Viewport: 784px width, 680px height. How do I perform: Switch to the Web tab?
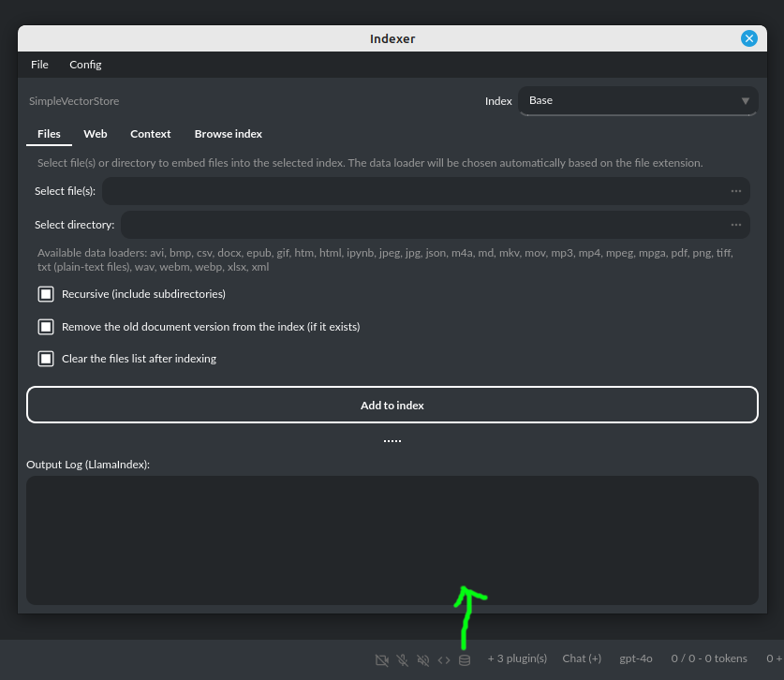click(x=95, y=134)
